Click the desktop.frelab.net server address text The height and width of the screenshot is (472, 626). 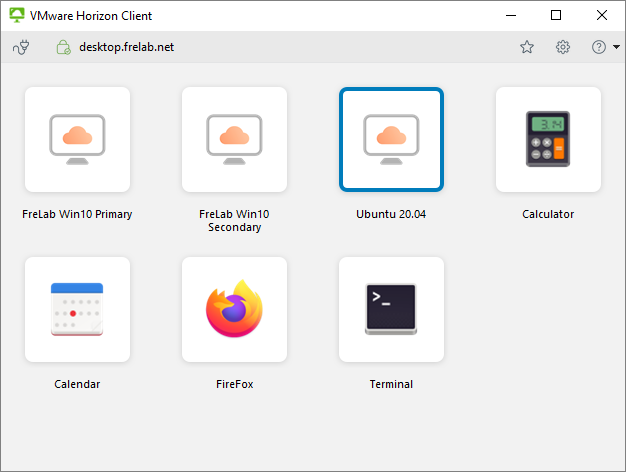pyautogui.click(x=126, y=47)
